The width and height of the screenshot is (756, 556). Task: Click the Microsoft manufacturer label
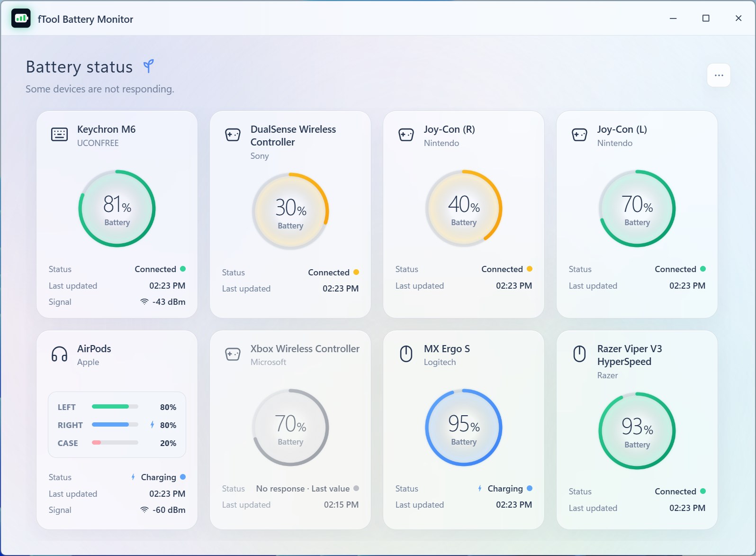click(269, 362)
